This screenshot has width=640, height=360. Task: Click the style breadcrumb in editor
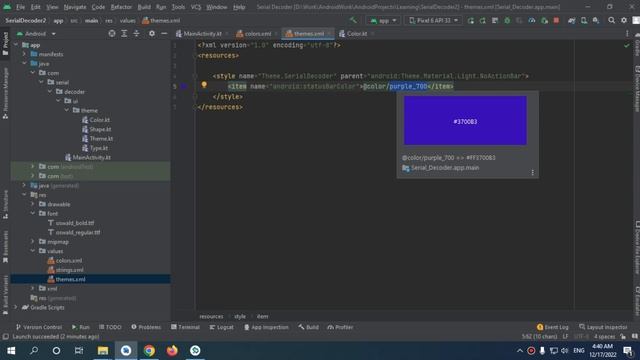[240, 316]
